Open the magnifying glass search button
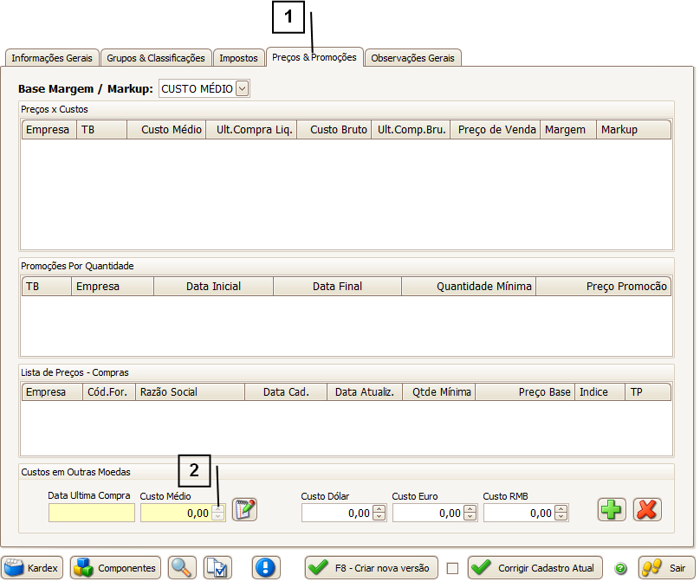The height and width of the screenshot is (588, 700). pos(182,568)
